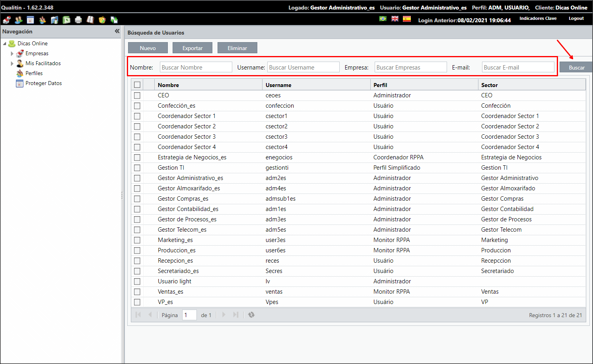Expand the Empresas tree node

point(12,53)
